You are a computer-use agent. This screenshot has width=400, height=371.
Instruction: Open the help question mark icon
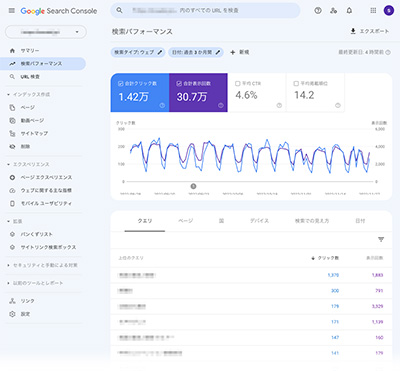tap(318, 11)
